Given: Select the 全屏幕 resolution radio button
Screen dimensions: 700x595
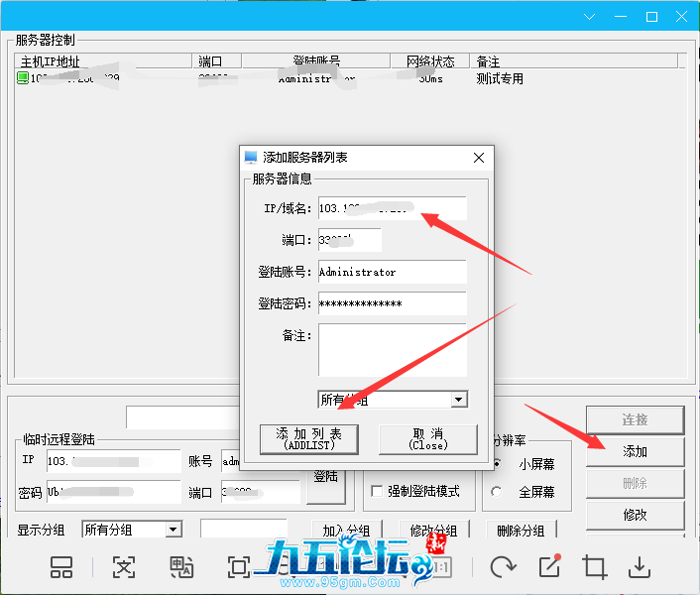Looking at the screenshot, I should pyautogui.click(x=497, y=492).
